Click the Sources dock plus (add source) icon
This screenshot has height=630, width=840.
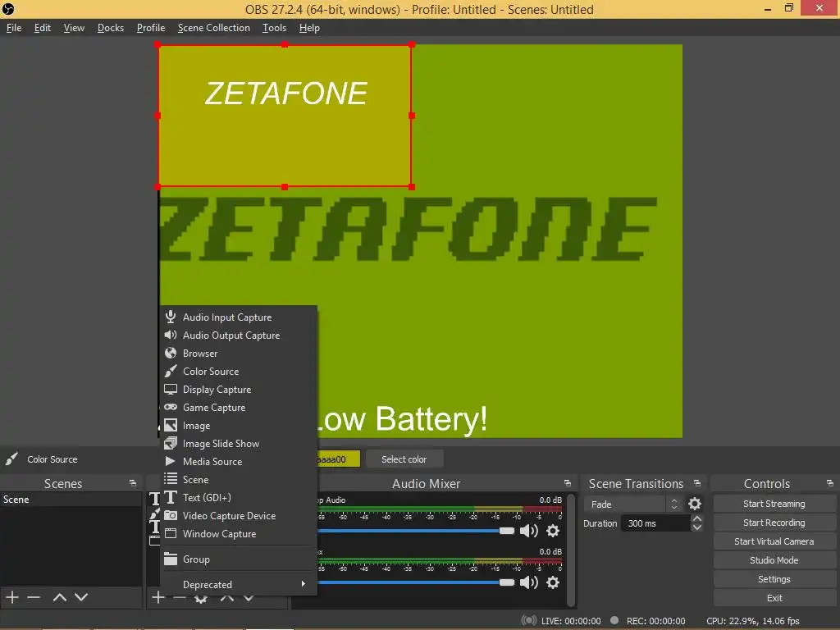coord(157,597)
